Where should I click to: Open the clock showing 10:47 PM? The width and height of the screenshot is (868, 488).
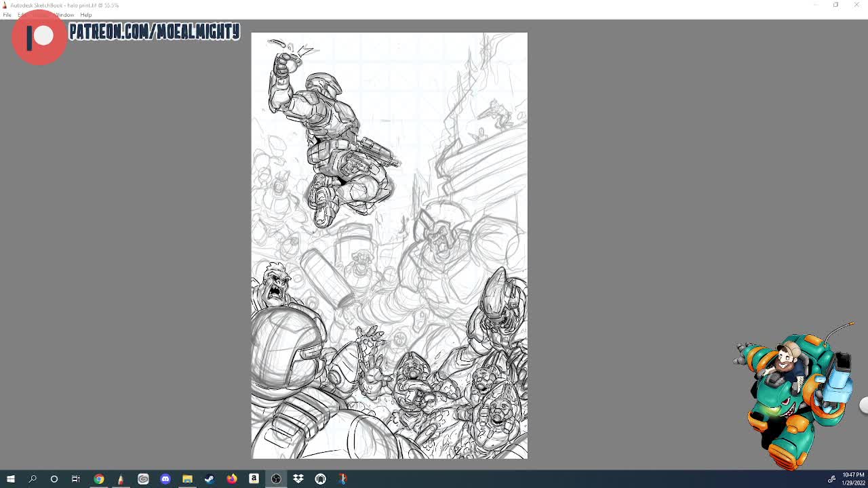click(x=853, y=479)
